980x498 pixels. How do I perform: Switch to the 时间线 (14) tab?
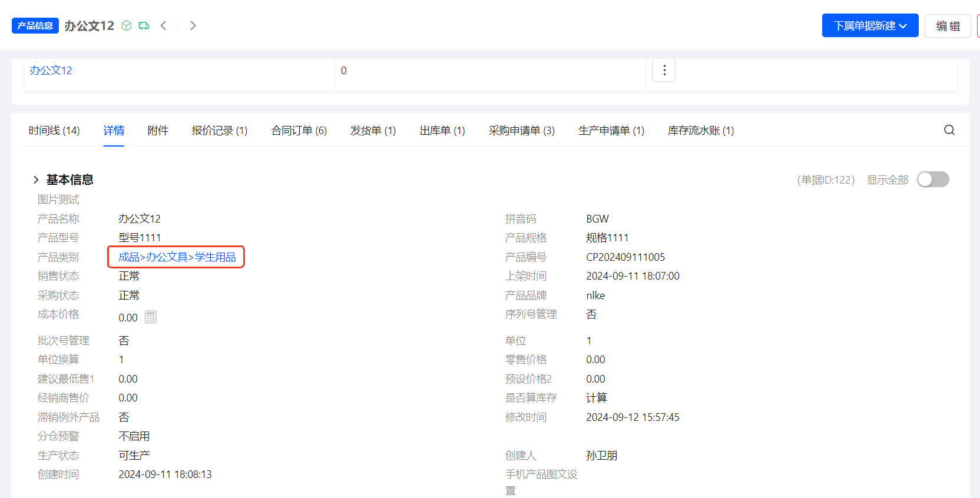click(54, 131)
